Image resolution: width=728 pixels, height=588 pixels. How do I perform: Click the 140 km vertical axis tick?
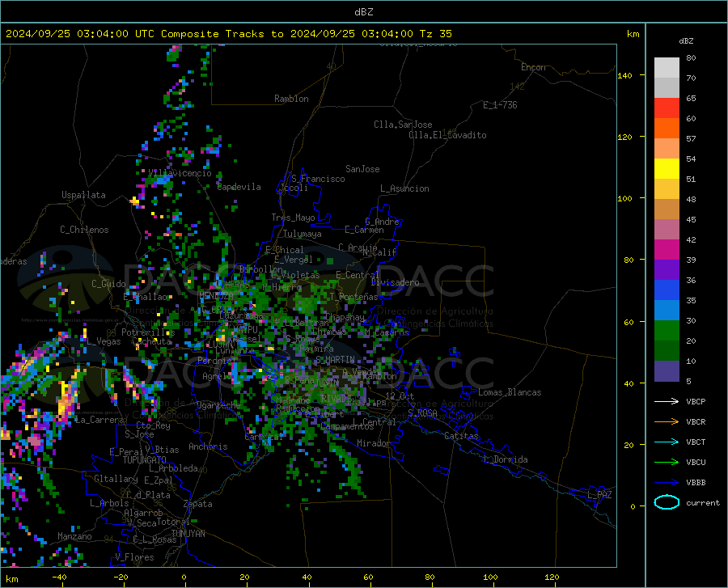click(x=625, y=75)
